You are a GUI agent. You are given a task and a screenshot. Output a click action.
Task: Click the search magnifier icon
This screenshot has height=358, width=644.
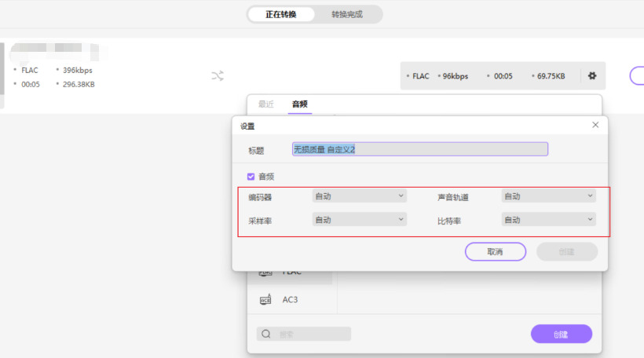266,334
